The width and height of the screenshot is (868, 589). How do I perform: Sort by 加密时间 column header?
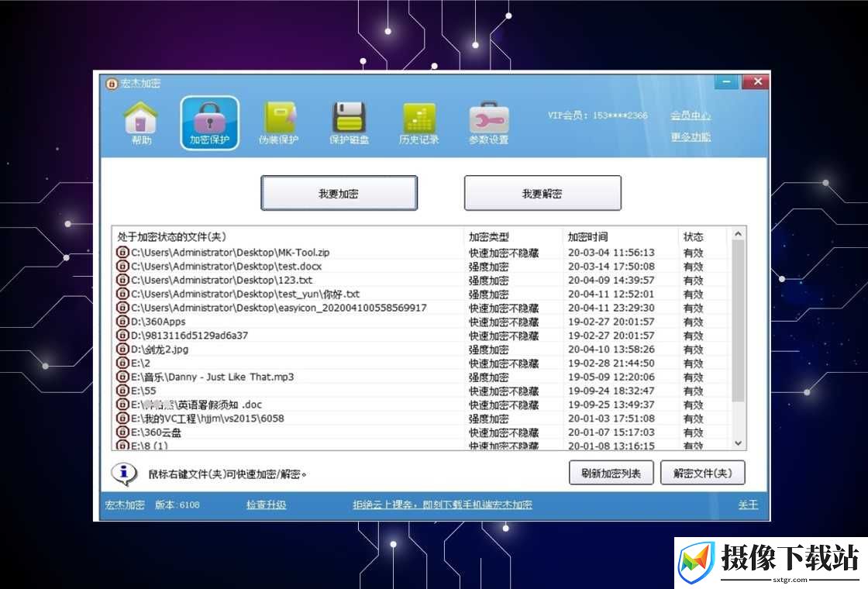click(620, 237)
